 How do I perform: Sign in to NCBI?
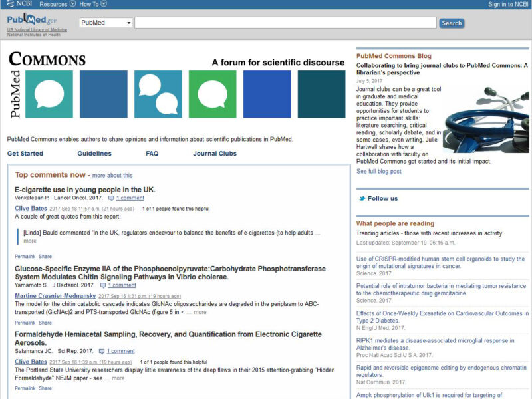[508, 4]
